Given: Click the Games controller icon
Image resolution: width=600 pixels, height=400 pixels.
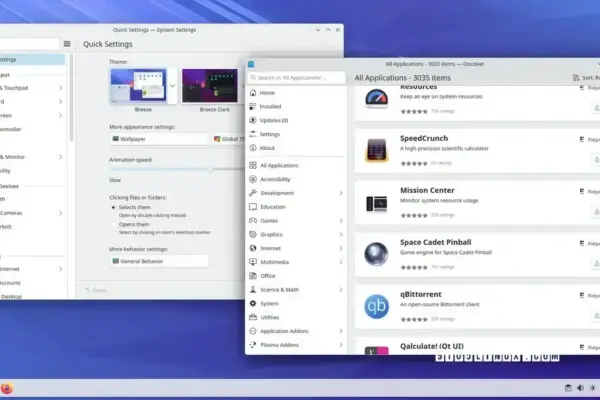Looking at the screenshot, I should [253, 220].
